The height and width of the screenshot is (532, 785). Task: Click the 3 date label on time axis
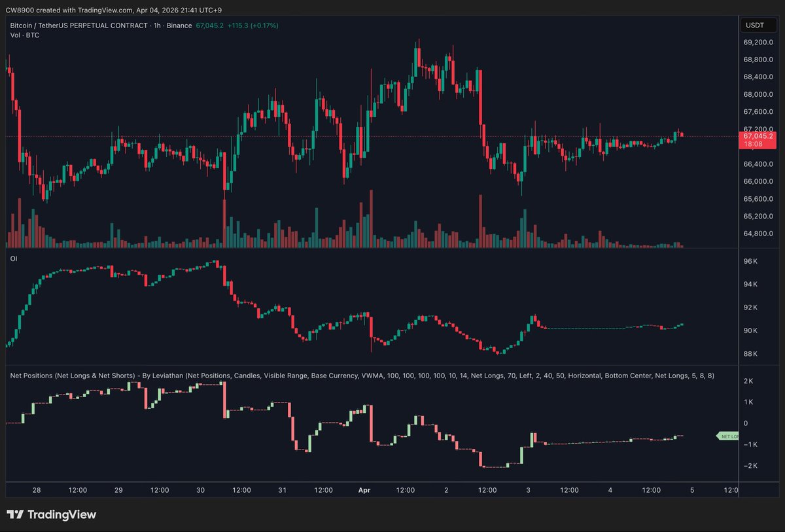click(527, 490)
